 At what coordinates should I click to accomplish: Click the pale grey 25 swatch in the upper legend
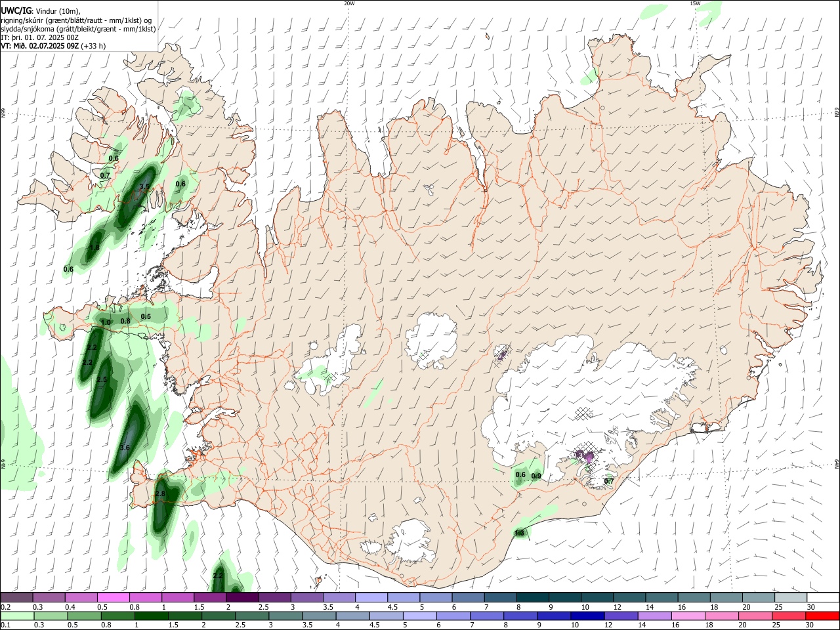tap(791, 597)
